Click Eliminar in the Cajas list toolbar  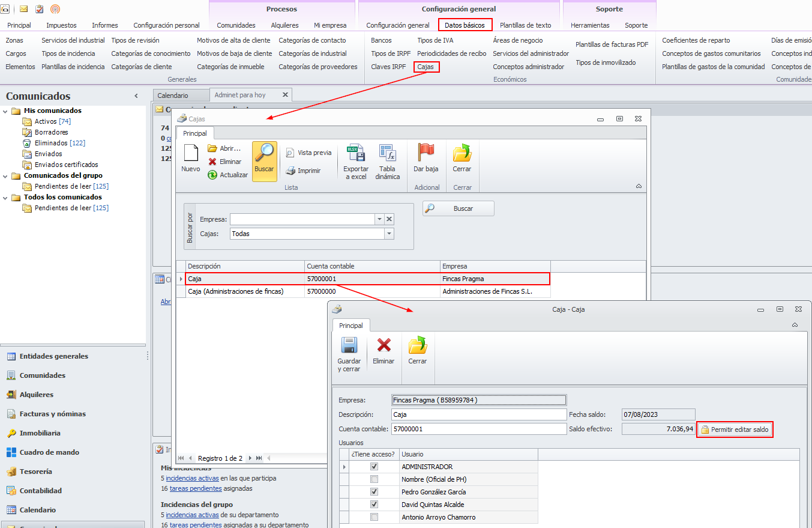pos(224,162)
